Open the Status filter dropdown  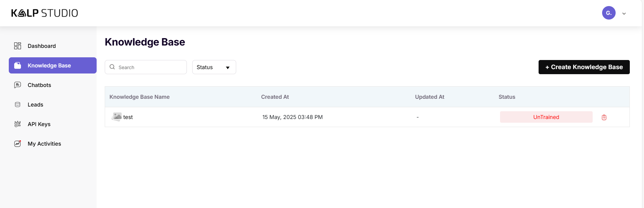pos(214,67)
